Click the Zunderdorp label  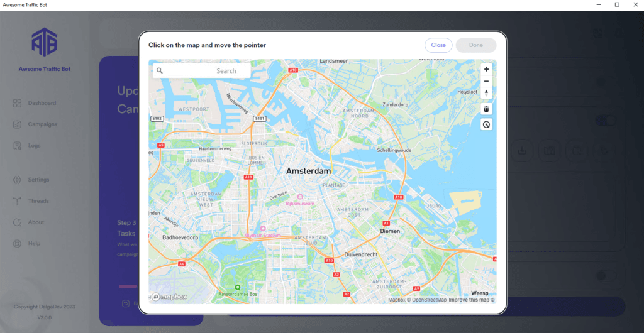pyautogui.click(x=395, y=104)
